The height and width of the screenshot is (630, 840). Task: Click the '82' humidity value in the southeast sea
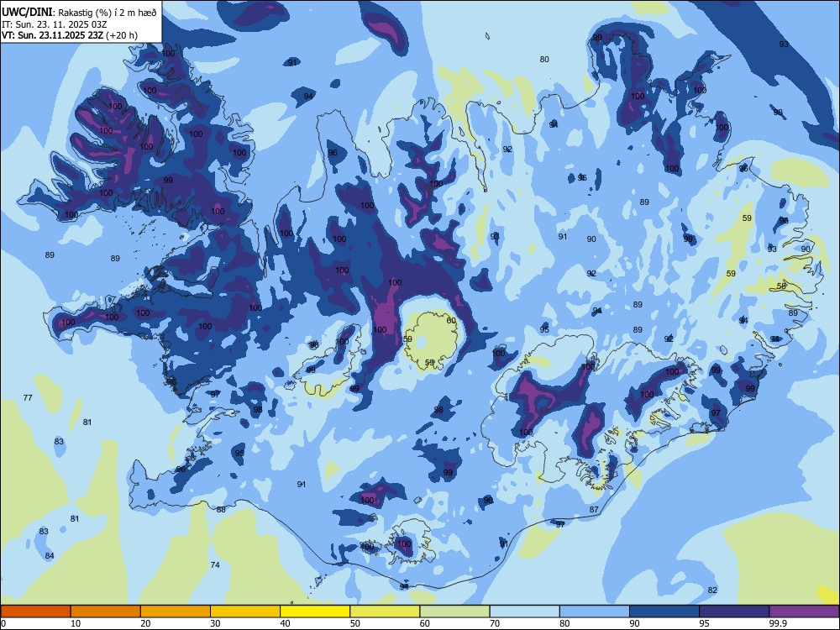pos(712,590)
